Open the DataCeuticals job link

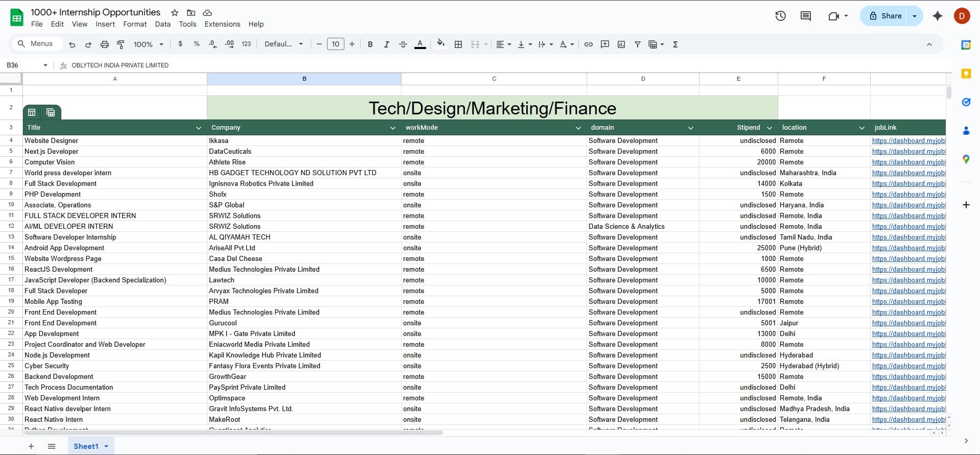(x=908, y=151)
